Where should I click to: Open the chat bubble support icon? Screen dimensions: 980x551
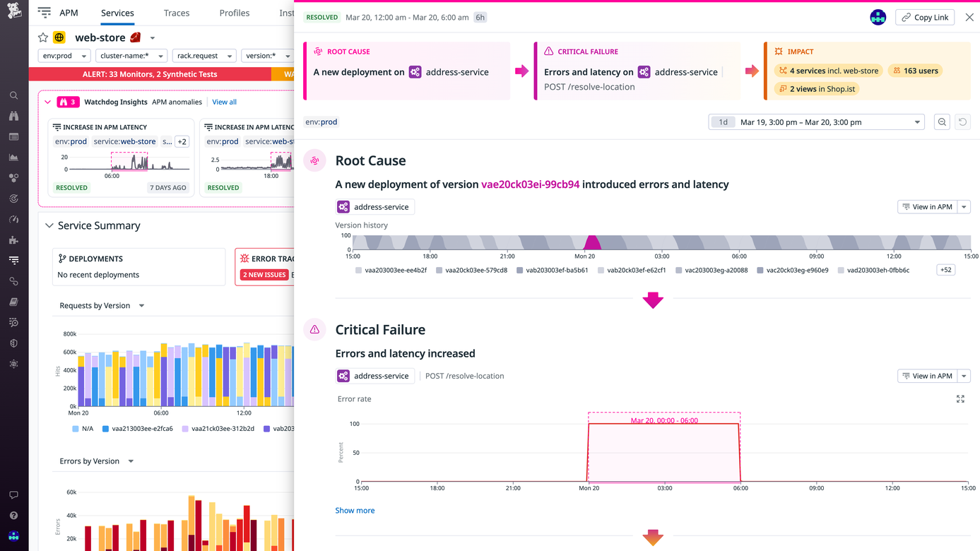pos(14,495)
